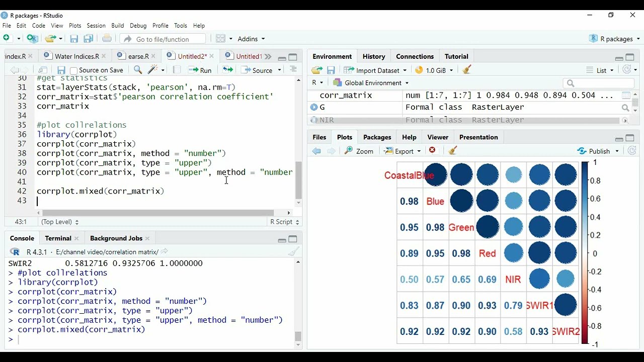Switch to the Packages tab
The height and width of the screenshot is (362, 644).
point(377,137)
